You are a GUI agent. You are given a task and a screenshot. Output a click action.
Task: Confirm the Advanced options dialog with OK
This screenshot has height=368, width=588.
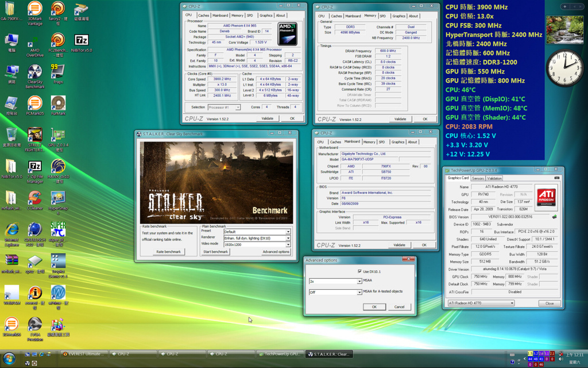[374, 307]
